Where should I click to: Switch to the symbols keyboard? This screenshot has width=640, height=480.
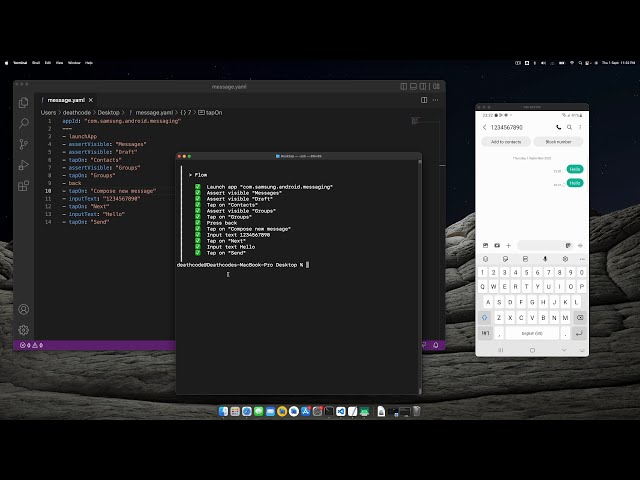click(485, 333)
